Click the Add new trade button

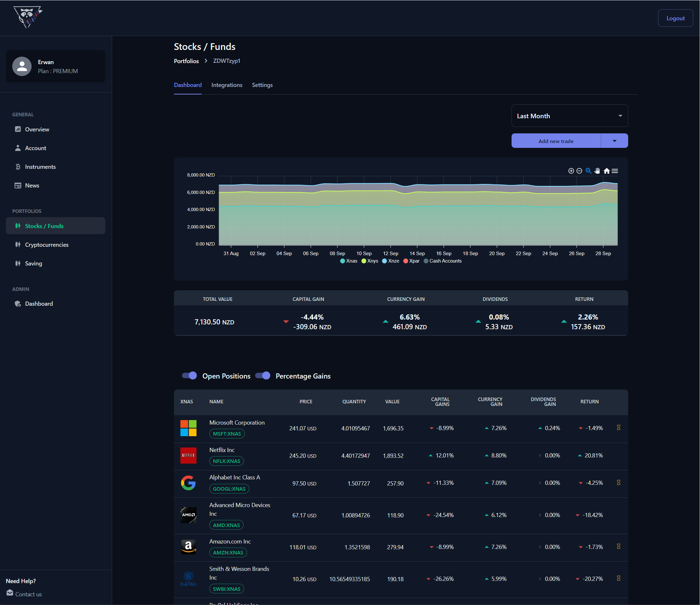tap(556, 141)
